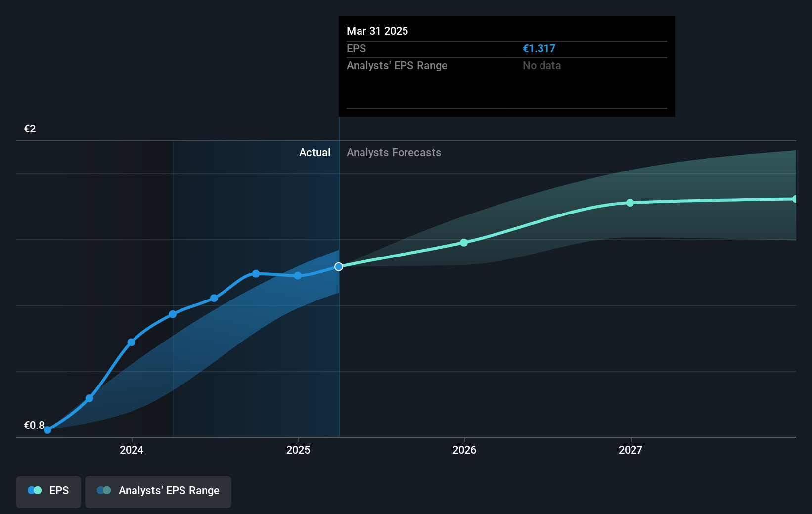Image resolution: width=812 pixels, height=514 pixels.
Task: Click the €1.317 EPS value in tooltip
Action: [539, 49]
